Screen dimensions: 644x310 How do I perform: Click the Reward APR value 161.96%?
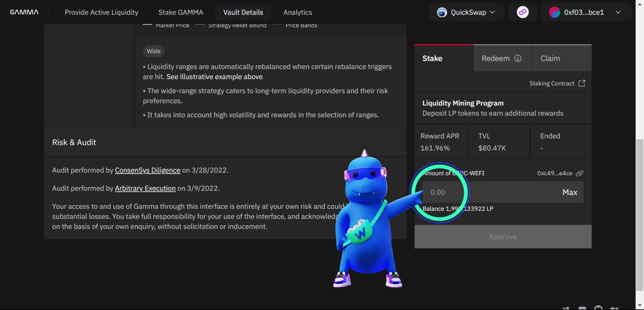[x=435, y=148]
